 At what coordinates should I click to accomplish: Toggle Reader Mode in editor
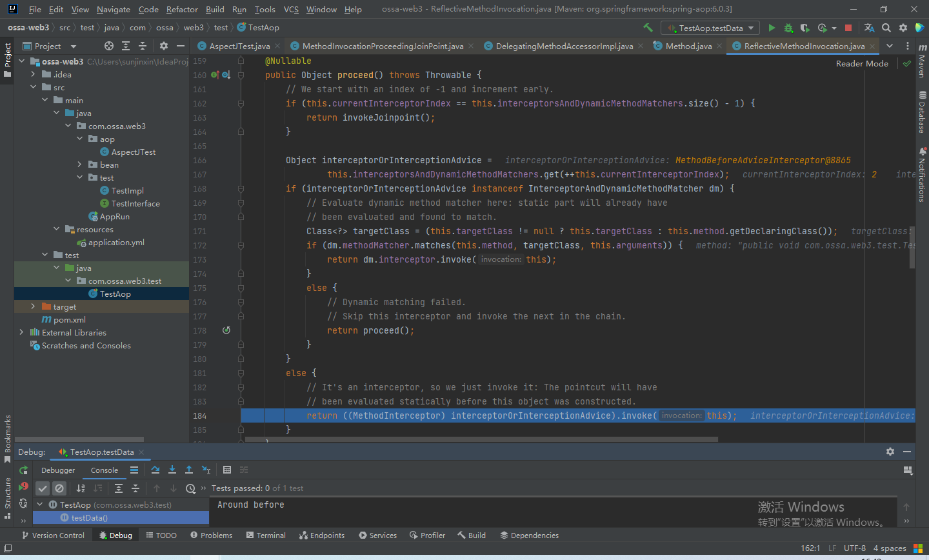[x=862, y=63]
